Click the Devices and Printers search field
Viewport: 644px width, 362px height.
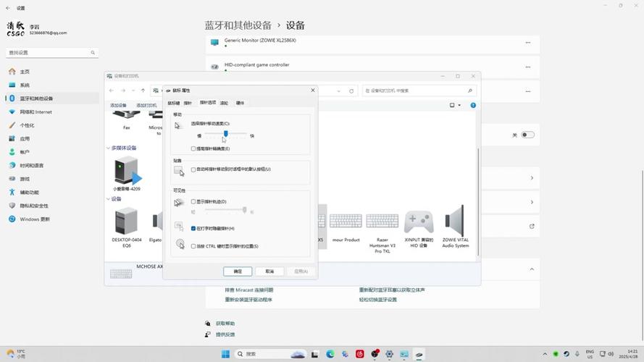418,90
